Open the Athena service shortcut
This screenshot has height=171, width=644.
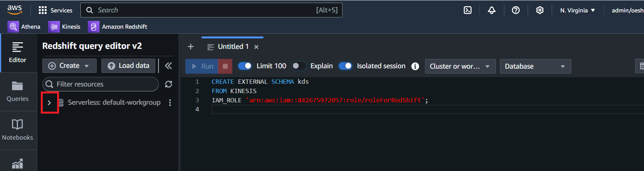point(24,26)
